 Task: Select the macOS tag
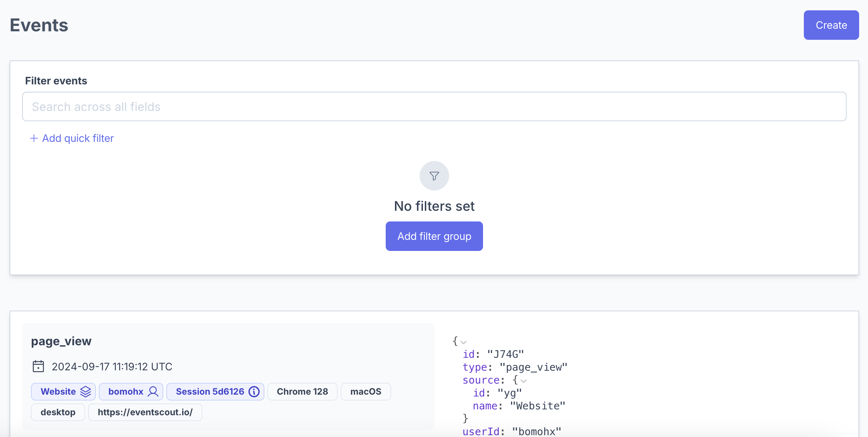click(365, 391)
